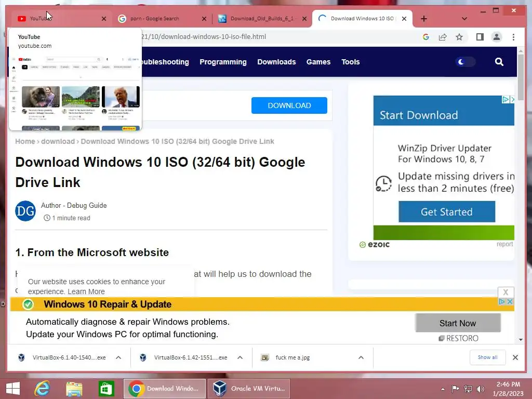Expand options for the VirtualBox-6.1.40 download
Viewport: 532px width, 399px height.
tap(118, 357)
